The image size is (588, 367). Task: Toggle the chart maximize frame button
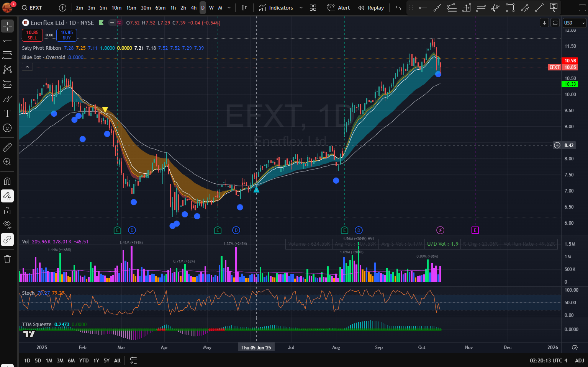pyautogui.click(x=555, y=23)
